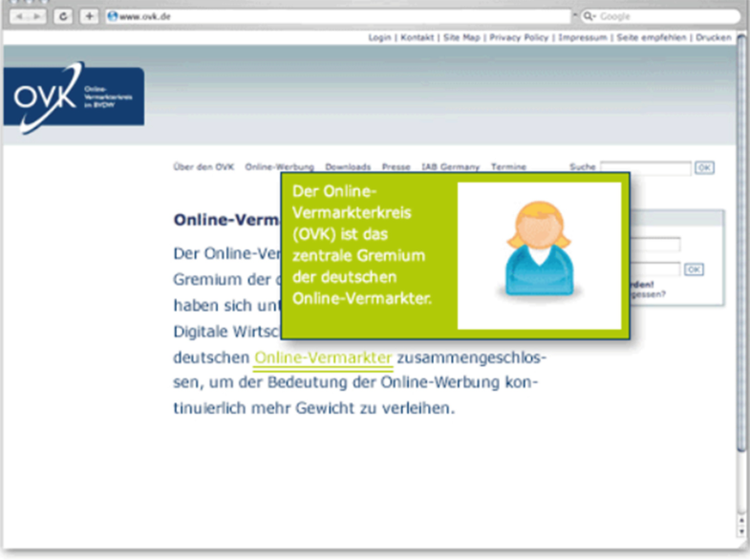Open the IAB Germany menu
The height and width of the screenshot is (560, 750).
pos(451,167)
